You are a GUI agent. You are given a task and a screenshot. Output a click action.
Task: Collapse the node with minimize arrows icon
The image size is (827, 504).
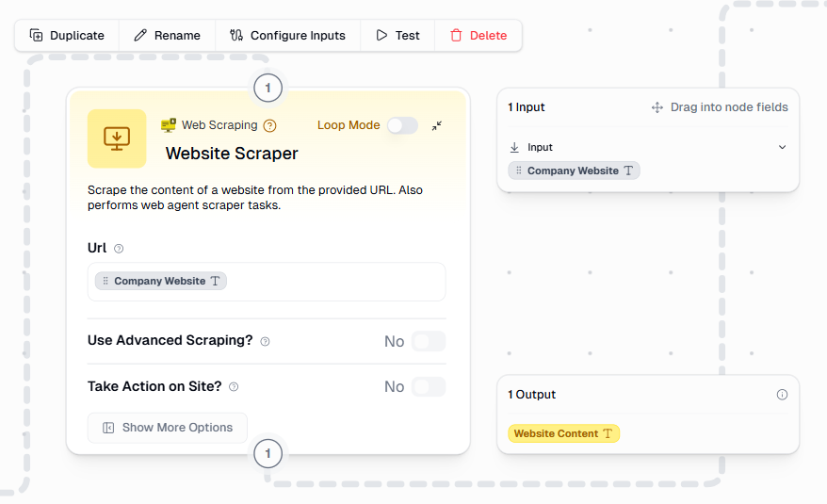(x=437, y=125)
